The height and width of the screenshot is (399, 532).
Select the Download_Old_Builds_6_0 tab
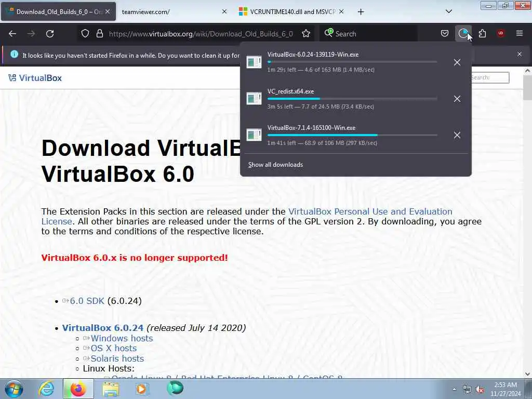tap(58, 12)
